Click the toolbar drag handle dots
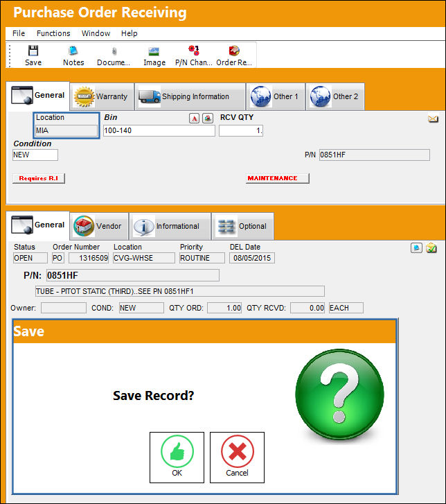This screenshot has width=446, height=504. click(x=10, y=55)
